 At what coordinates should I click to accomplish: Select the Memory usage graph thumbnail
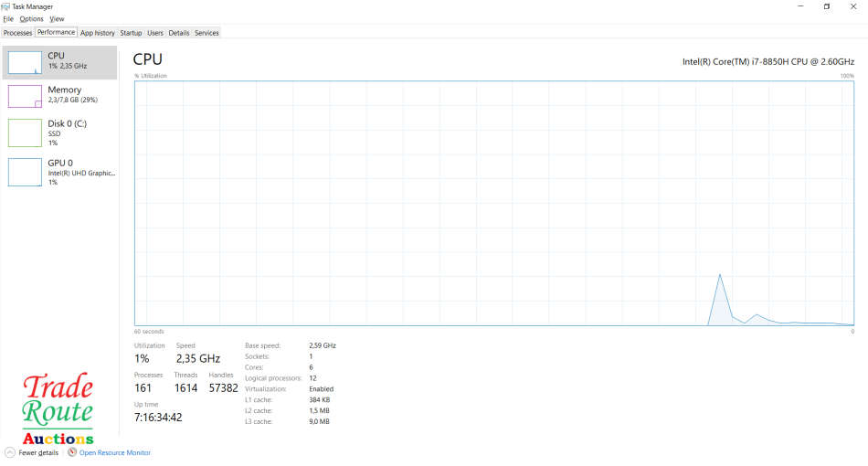(25, 96)
